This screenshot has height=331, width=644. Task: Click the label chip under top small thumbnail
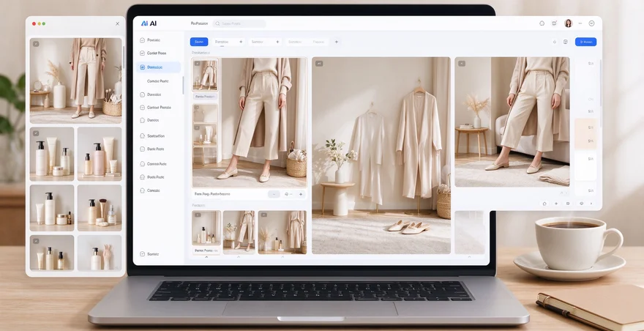(x=206, y=97)
